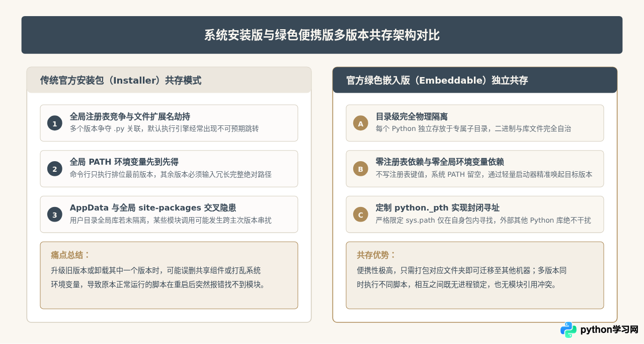Click the 痛点总结 label

point(70,255)
